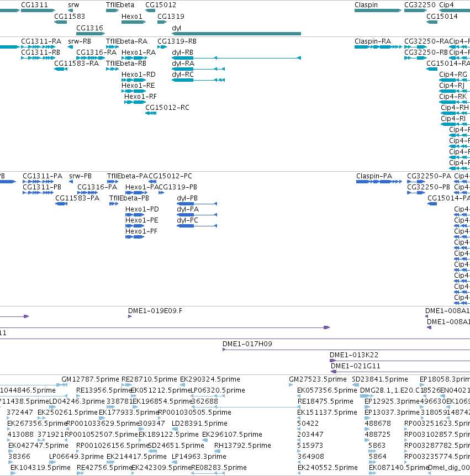The width and height of the screenshot is (470, 476).
Task: Select transcript CG15012-RC
Action: [x=167, y=108]
